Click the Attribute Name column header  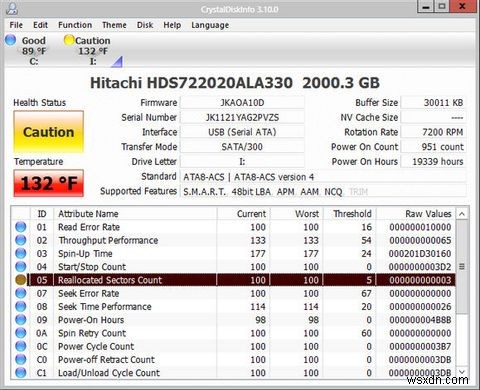coord(135,214)
